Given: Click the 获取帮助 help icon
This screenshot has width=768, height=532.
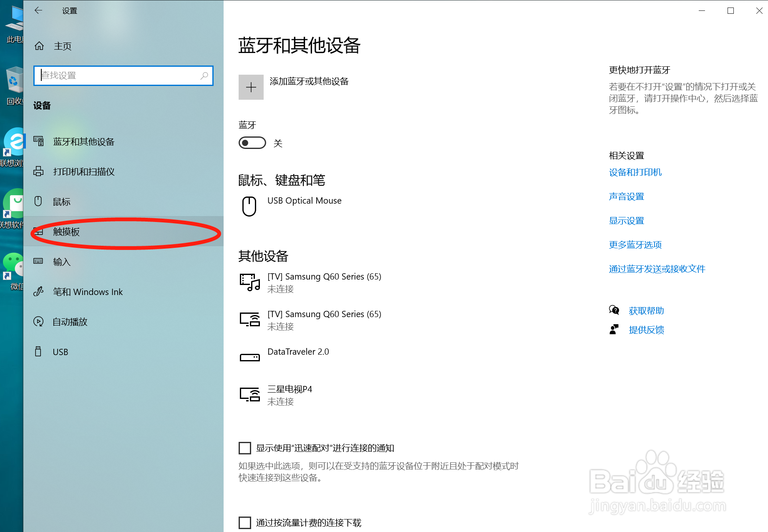Looking at the screenshot, I should tap(614, 310).
